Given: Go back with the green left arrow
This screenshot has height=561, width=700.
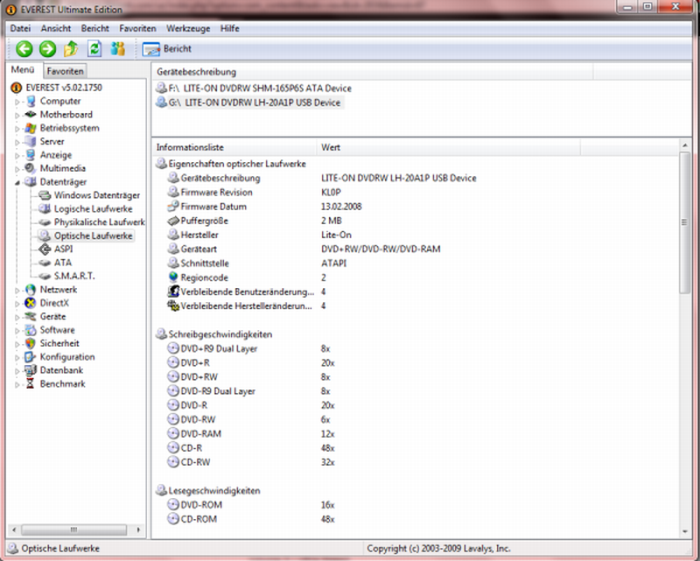Looking at the screenshot, I should pos(24,49).
